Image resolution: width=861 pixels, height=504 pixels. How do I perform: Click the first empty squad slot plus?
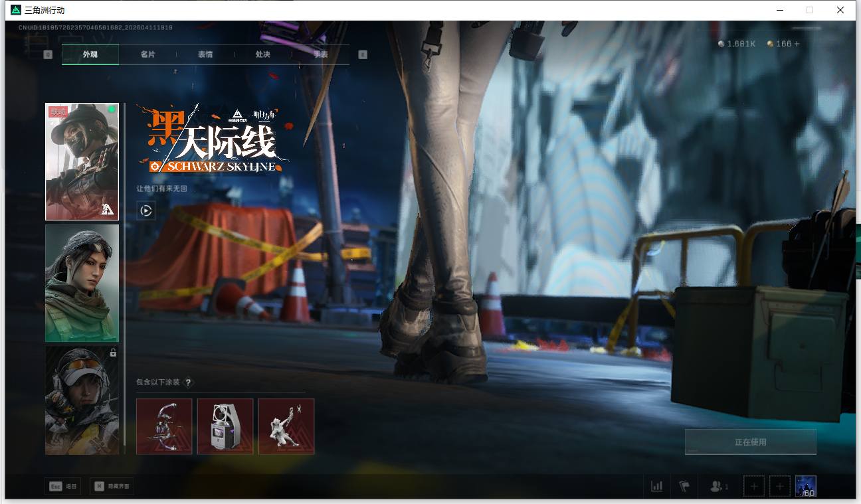(x=753, y=487)
